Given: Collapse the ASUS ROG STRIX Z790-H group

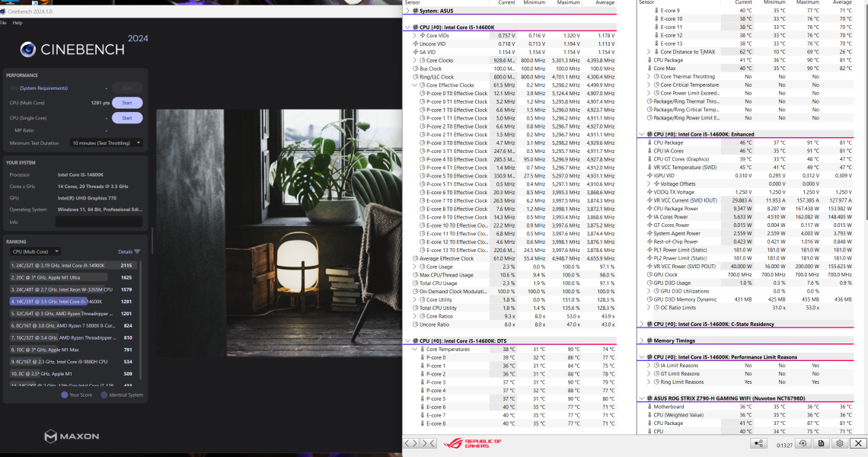Looking at the screenshot, I should click(x=642, y=398).
